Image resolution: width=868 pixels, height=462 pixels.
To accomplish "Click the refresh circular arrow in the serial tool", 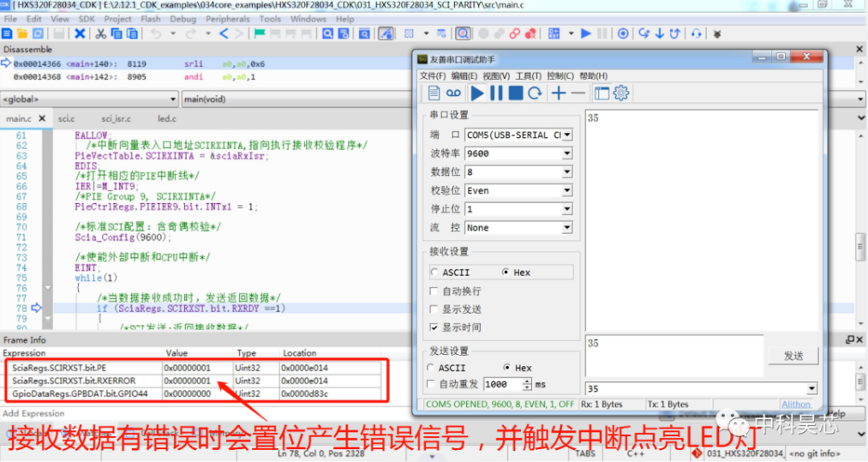I will point(535,93).
